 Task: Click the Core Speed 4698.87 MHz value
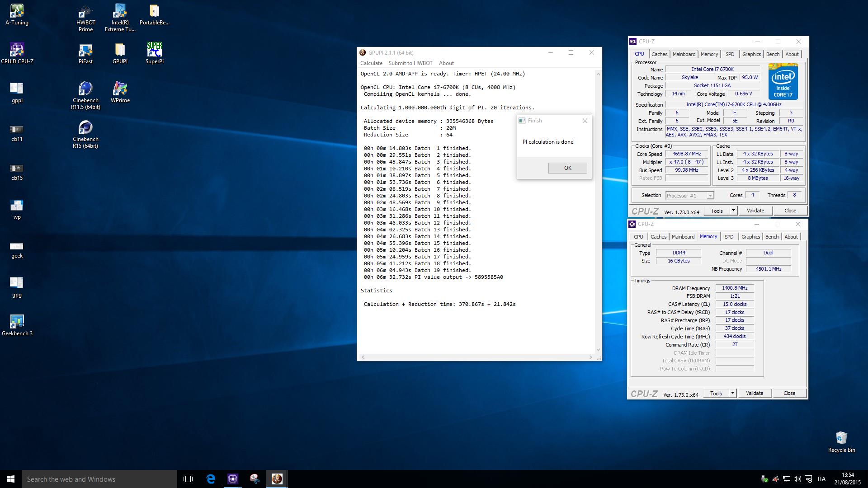pyautogui.click(x=687, y=154)
